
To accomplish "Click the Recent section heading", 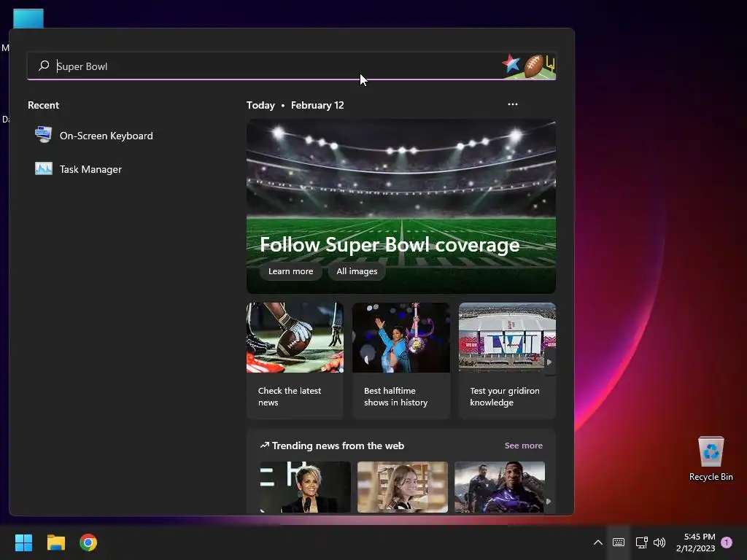I will (x=43, y=105).
